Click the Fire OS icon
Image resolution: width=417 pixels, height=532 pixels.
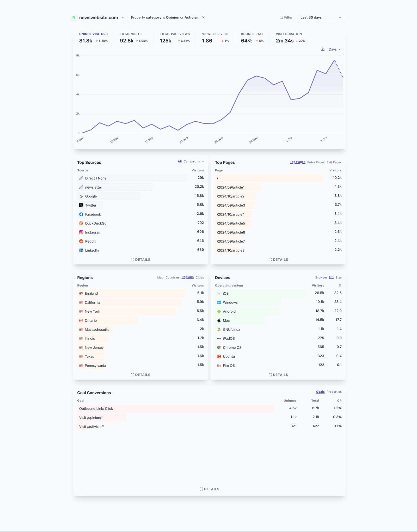219,366
